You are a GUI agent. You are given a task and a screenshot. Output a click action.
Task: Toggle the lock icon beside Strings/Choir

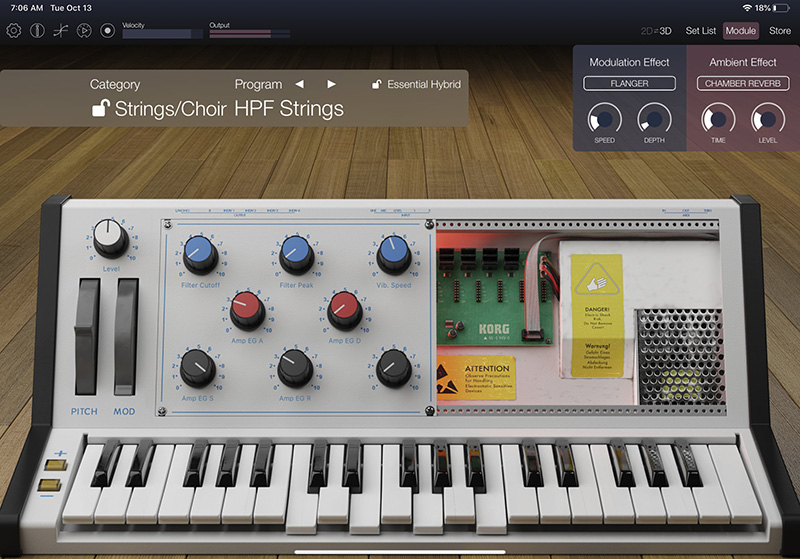101,108
